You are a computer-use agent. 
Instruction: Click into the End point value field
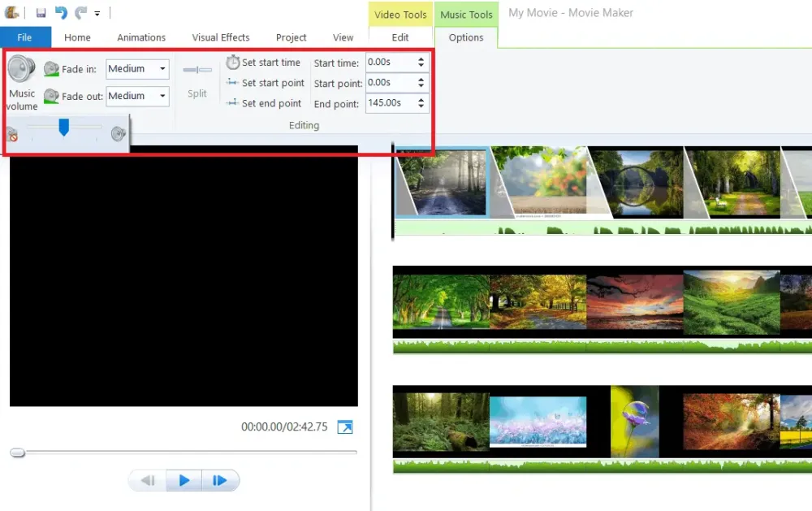(x=391, y=102)
